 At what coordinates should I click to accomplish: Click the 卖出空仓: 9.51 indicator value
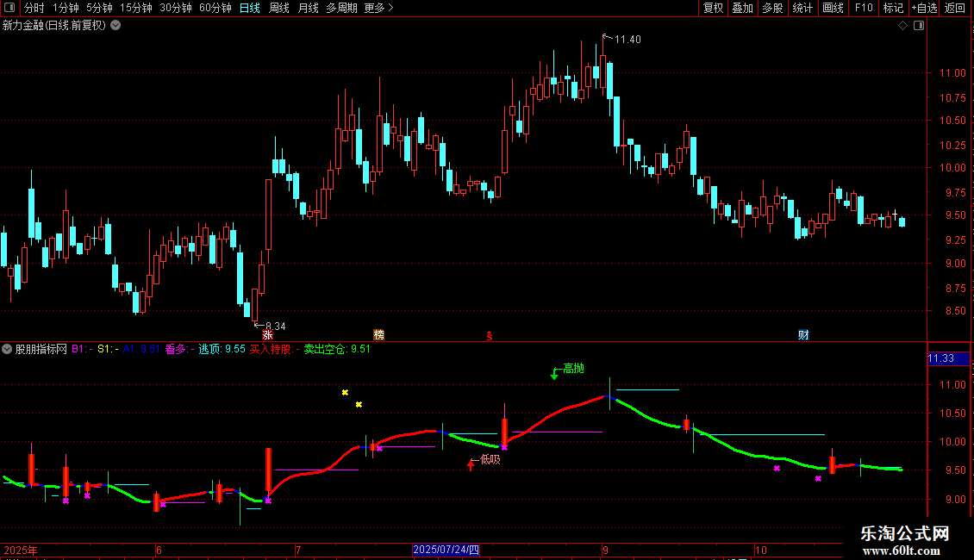click(337, 350)
